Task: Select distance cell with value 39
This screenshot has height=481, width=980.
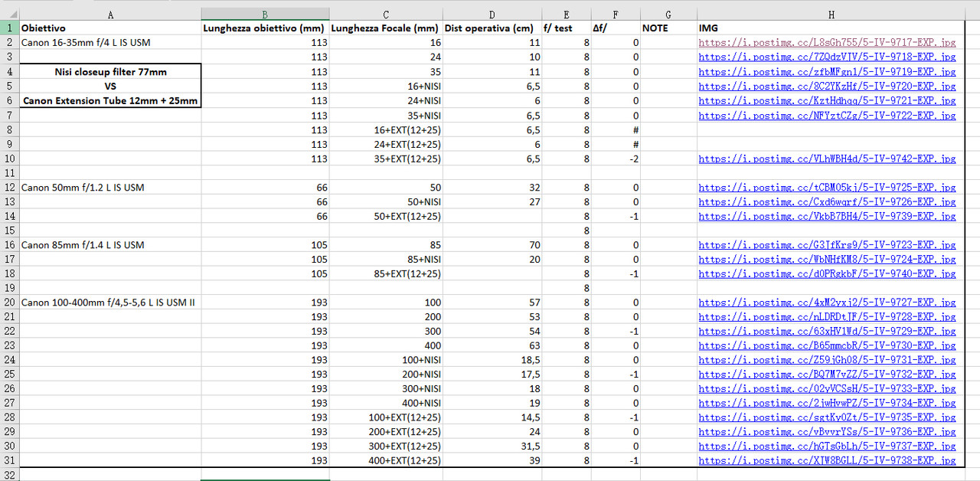Action: 492,461
